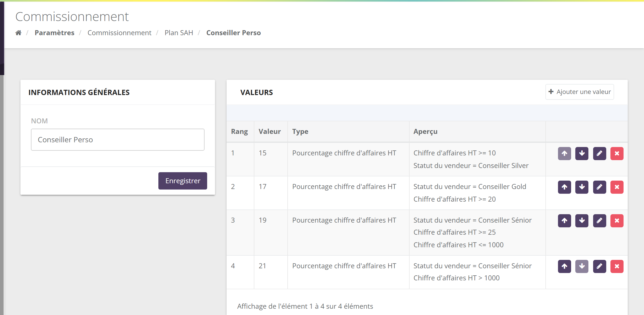Select 'Statut du vendeur = Conseiller Gold' text
The width and height of the screenshot is (644, 315).
pos(470,187)
